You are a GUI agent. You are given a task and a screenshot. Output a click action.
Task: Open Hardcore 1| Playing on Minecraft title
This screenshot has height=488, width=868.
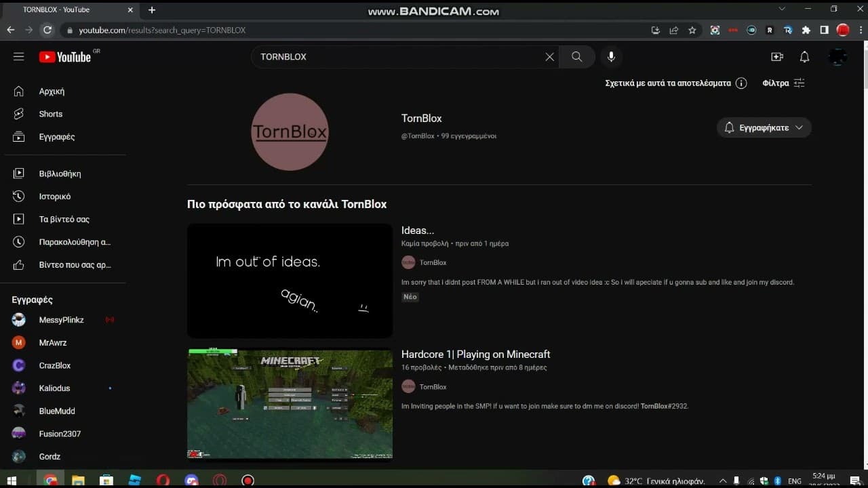(x=475, y=354)
